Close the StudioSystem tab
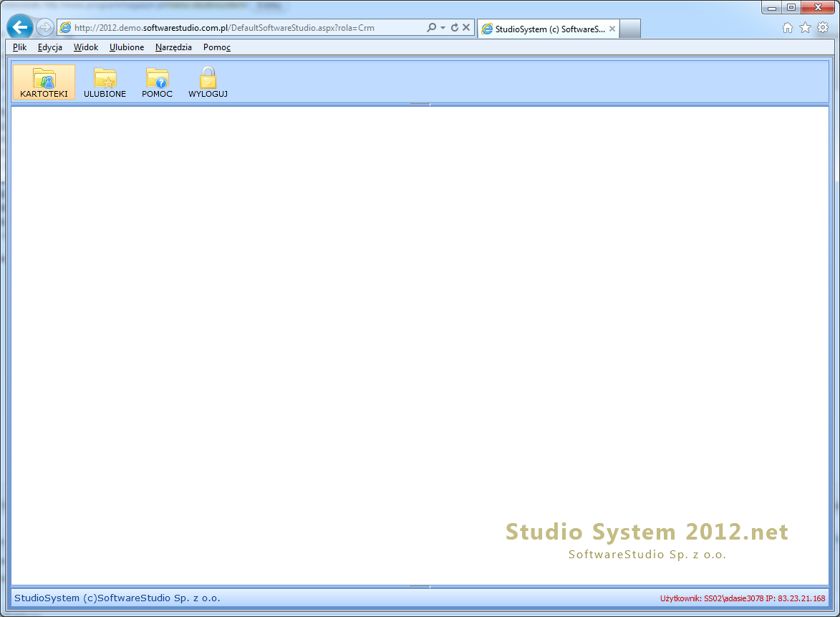Viewport: 840px width, 617px height. (x=612, y=29)
